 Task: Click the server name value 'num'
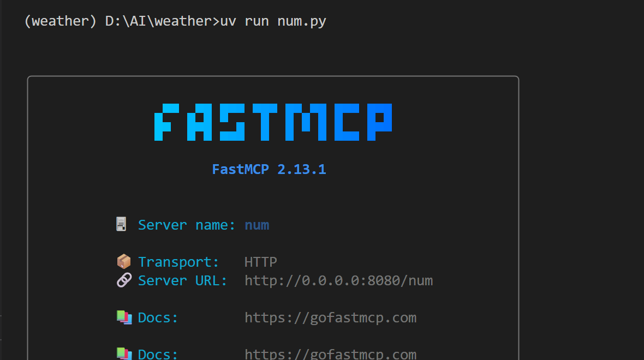click(x=257, y=225)
